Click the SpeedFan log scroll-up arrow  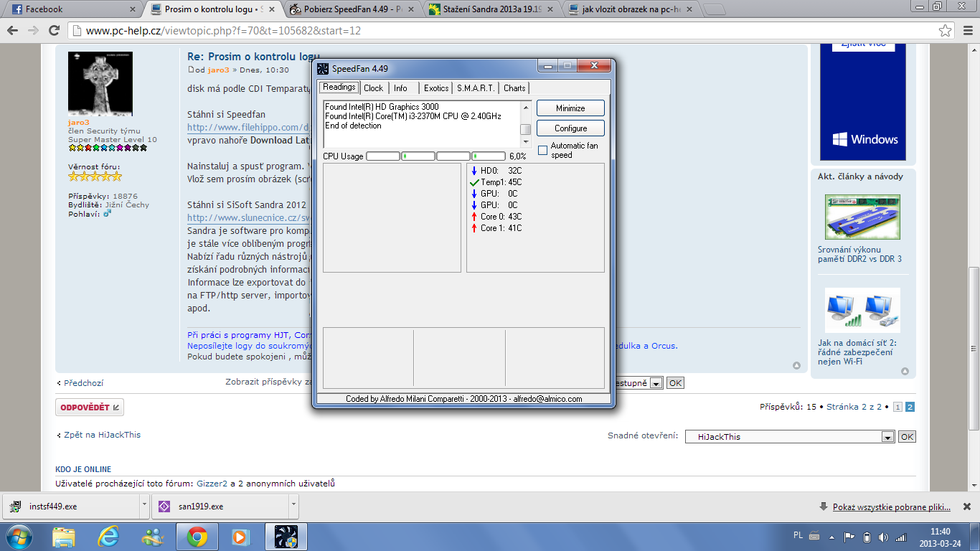526,107
